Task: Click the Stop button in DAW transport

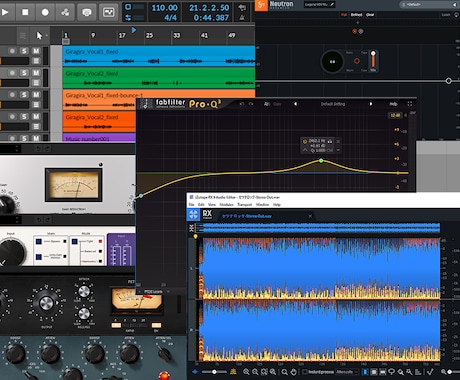Action: [25, 12]
